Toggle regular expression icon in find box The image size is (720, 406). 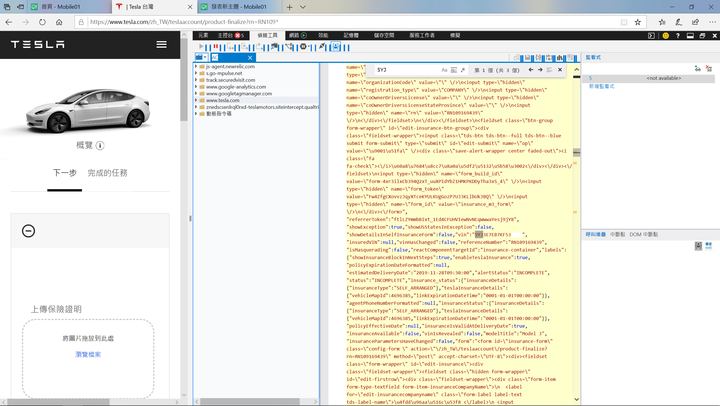tap(463, 70)
